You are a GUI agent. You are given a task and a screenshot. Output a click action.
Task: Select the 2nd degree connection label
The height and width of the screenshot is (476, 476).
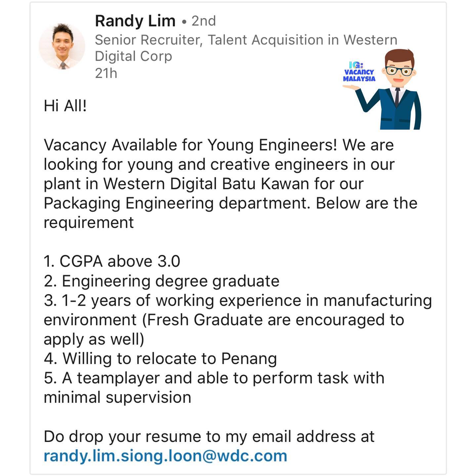tap(204, 21)
